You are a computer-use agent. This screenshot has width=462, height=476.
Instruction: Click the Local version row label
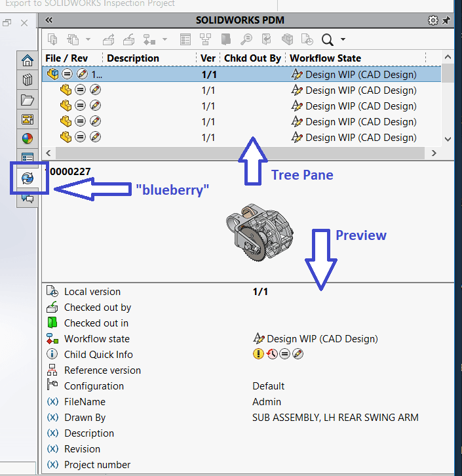[92, 292]
